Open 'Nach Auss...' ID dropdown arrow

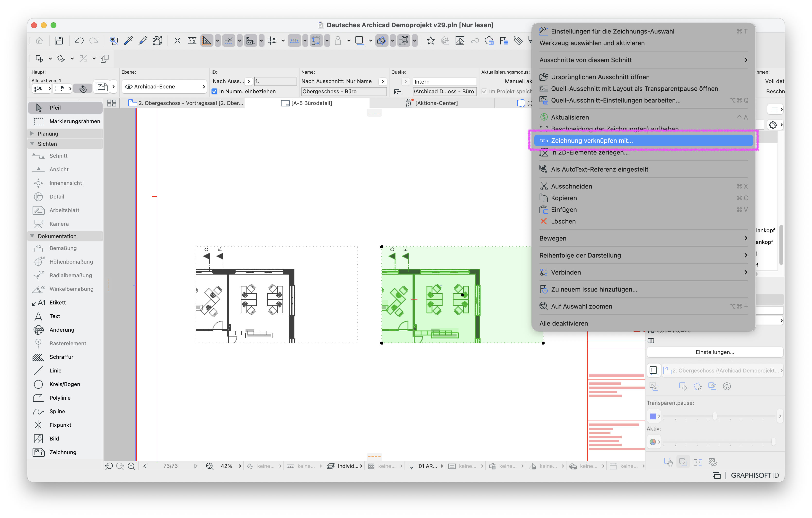point(249,81)
